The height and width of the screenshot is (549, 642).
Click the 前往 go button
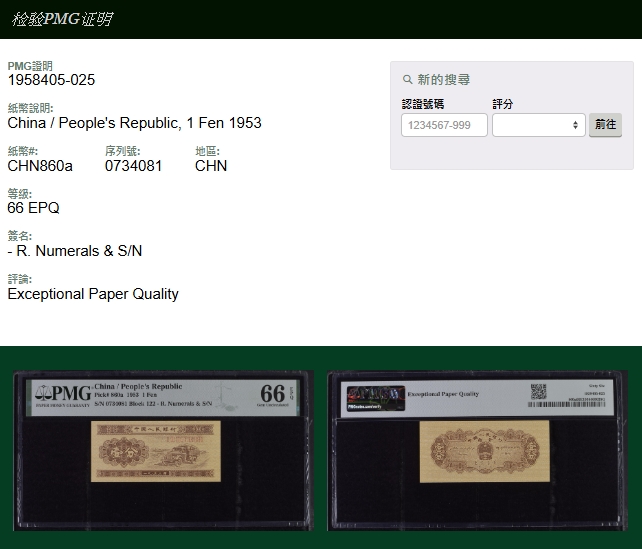[605, 125]
